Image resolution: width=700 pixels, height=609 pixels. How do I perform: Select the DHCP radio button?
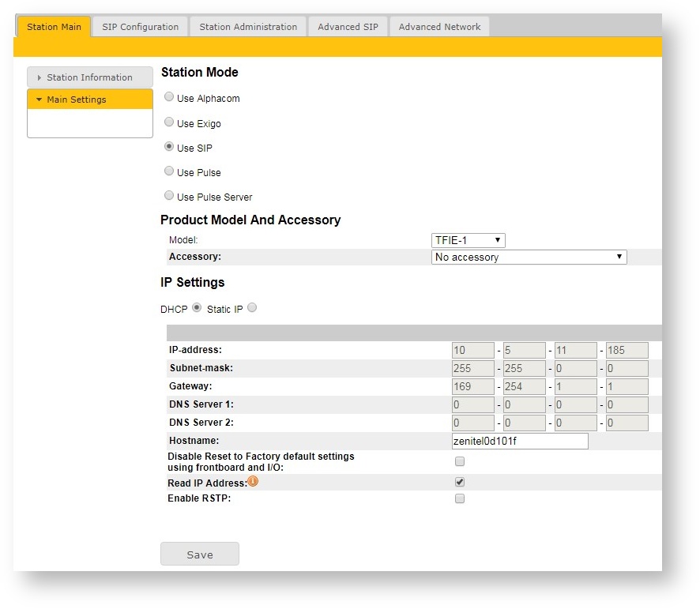[197, 308]
